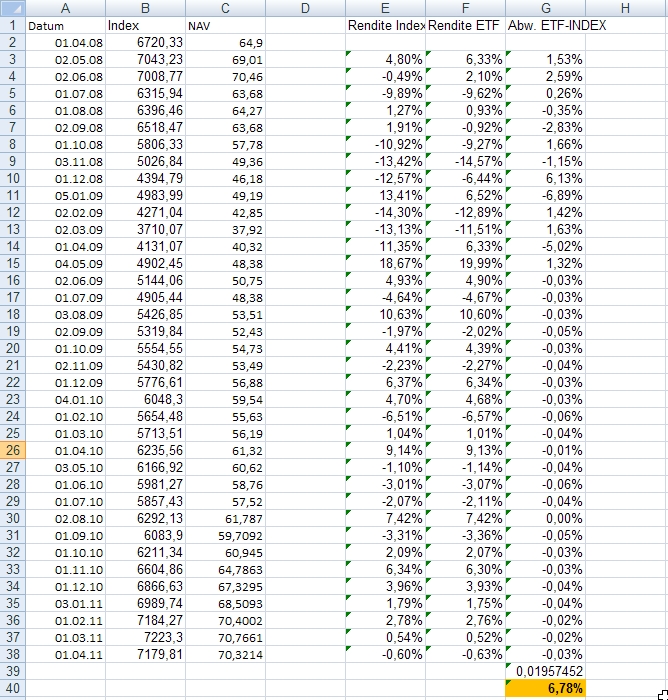Image resolution: width=668 pixels, height=700 pixels.
Task: Select row header 1
Action: pos(13,25)
